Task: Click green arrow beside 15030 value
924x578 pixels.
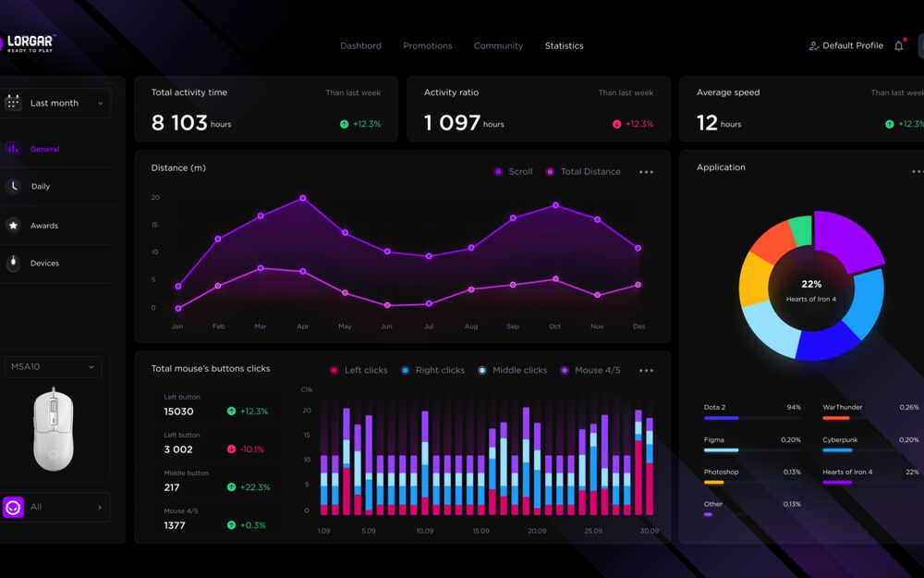Action: coord(231,412)
